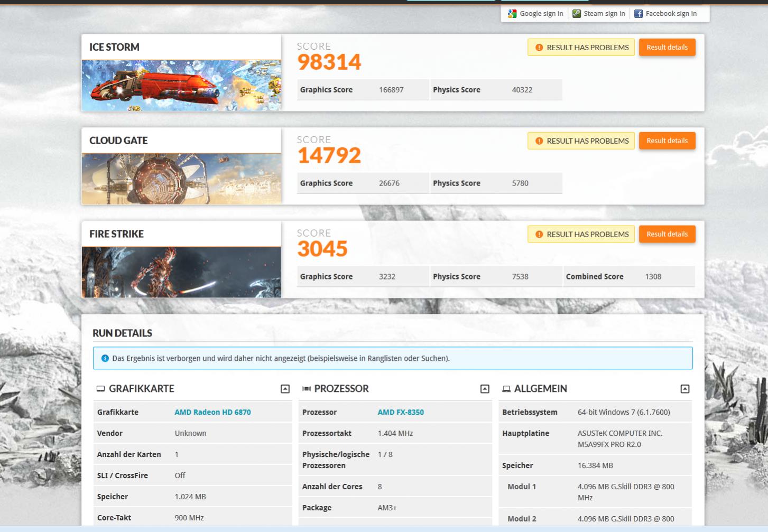Click Cloud Gate graphics score 26676
This screenshot has width=768, height=532.
(x=389, y=183)
